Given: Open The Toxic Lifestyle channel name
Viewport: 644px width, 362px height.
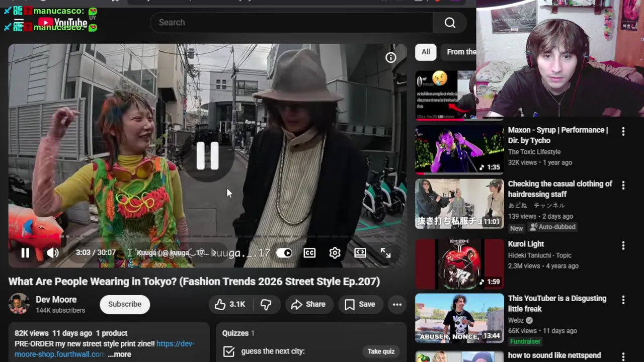Looking at the screenshot, I should click(x=534, y=152).
